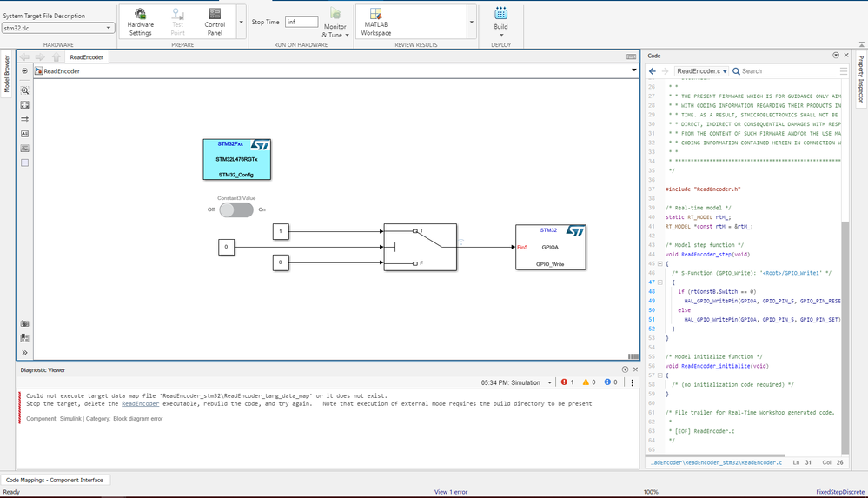
Task: Navigate back in model canvas
Action: coord(24,57)
